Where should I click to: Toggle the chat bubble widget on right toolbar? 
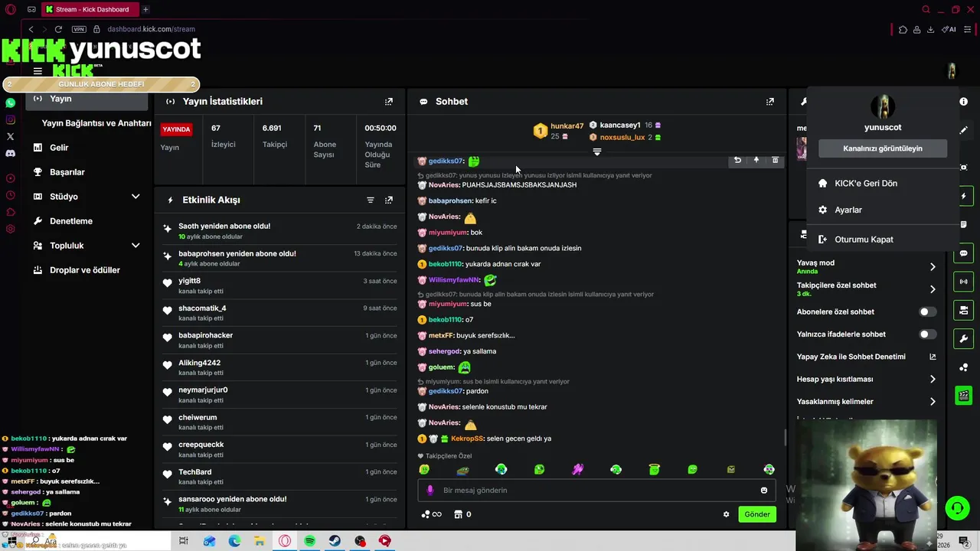click(x=964, y=253)
